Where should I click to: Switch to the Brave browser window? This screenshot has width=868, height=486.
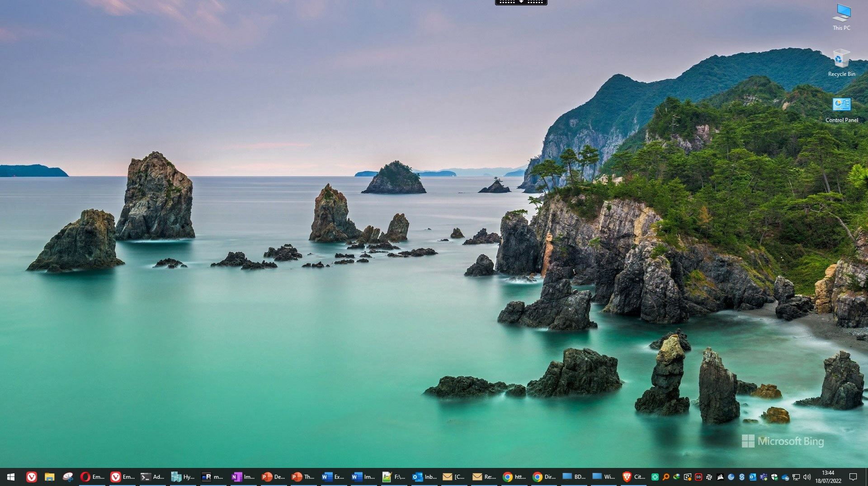tap(634, 477)
